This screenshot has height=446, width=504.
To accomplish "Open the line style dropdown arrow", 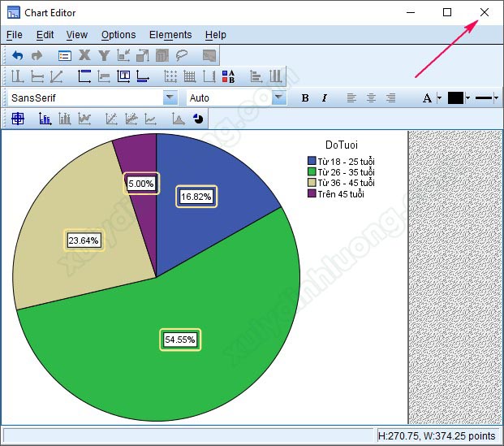I will (498, 97).
